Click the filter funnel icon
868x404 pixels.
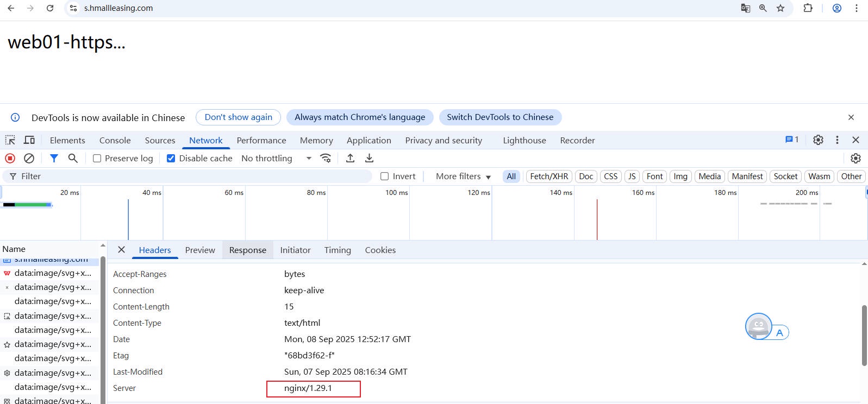point(54,158)
